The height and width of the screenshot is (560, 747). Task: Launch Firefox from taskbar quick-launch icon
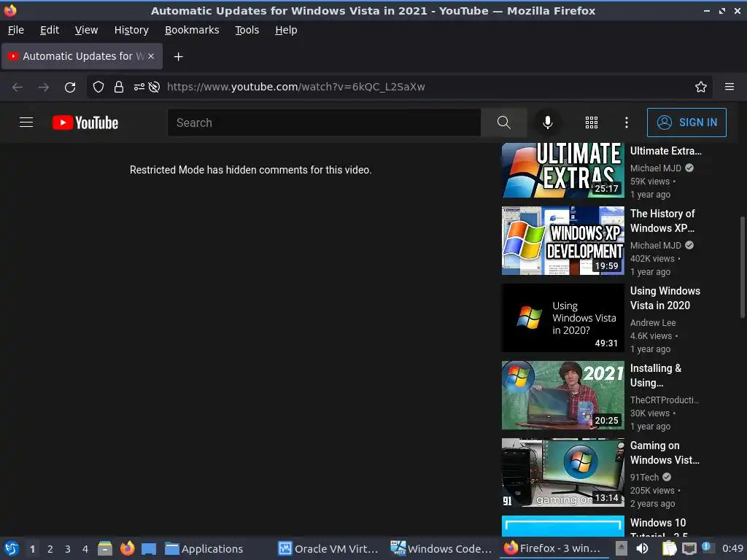coord(127,548)
